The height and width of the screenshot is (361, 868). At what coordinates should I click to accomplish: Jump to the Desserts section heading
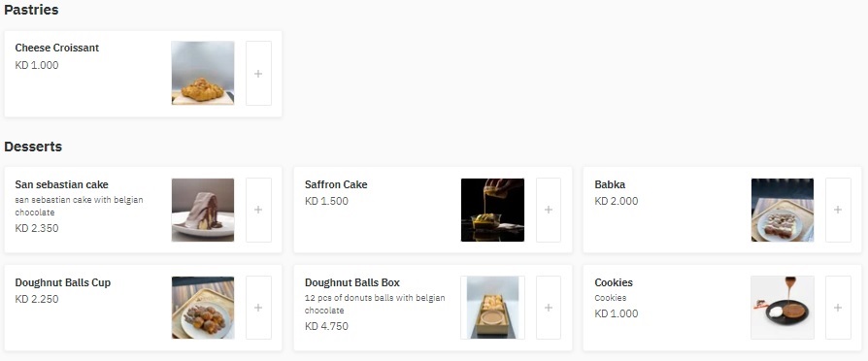(33, 147)
